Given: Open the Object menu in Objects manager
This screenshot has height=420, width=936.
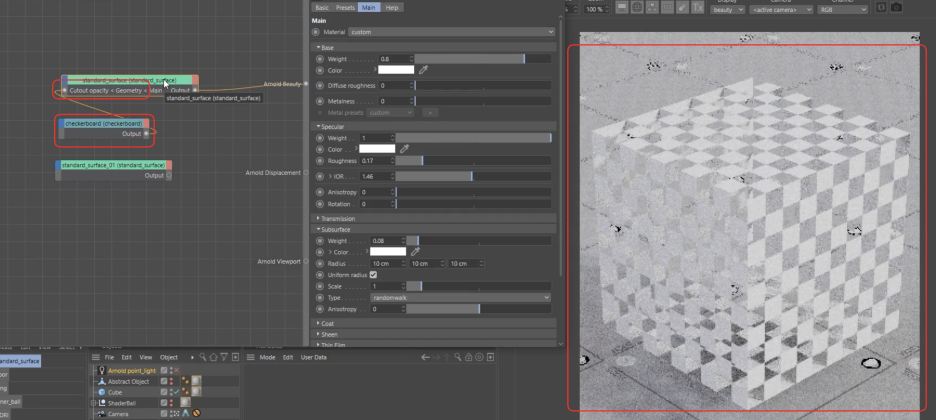Looking at the screenshot, I should click(168, 357).
